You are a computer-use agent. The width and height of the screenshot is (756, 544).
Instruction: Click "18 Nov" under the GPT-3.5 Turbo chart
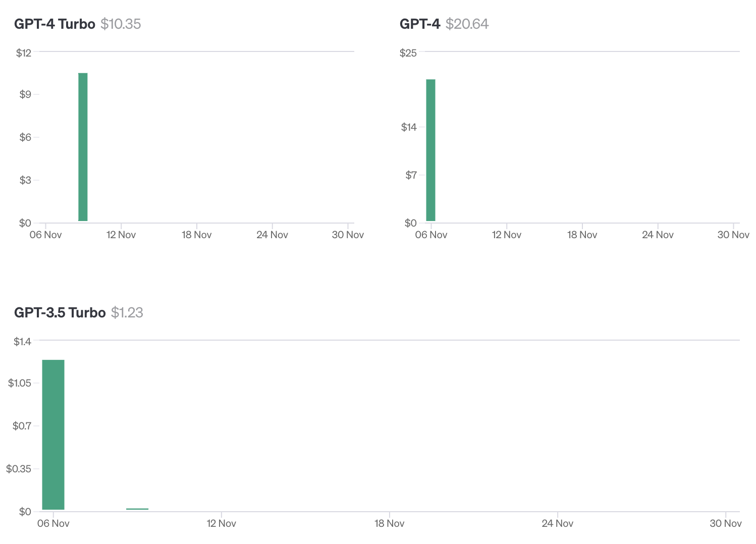[389, 523]
